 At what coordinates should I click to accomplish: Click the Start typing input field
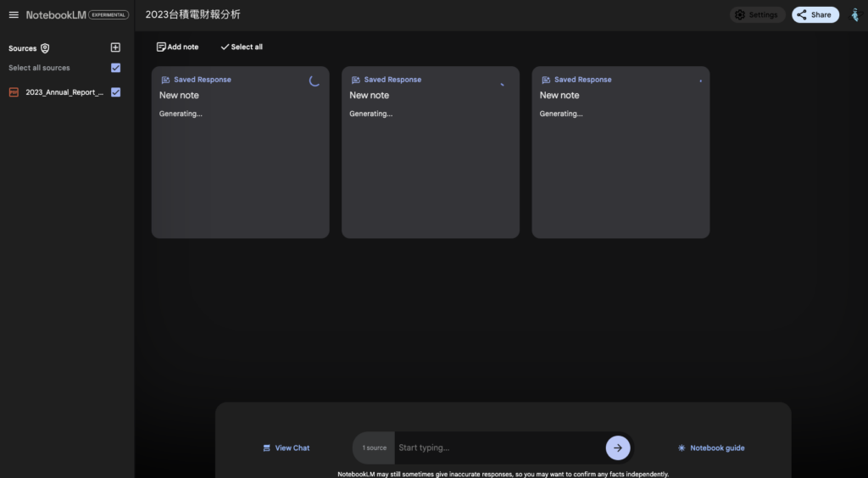498,447
